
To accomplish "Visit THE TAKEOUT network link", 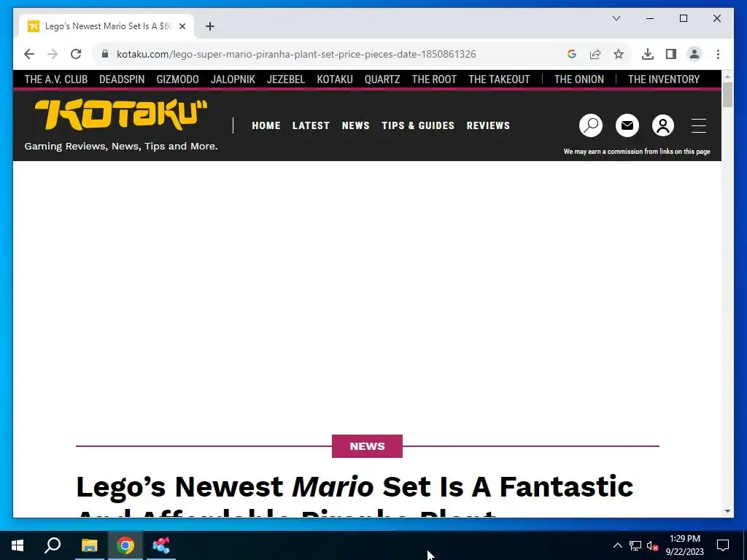I will tap(499, 79).
